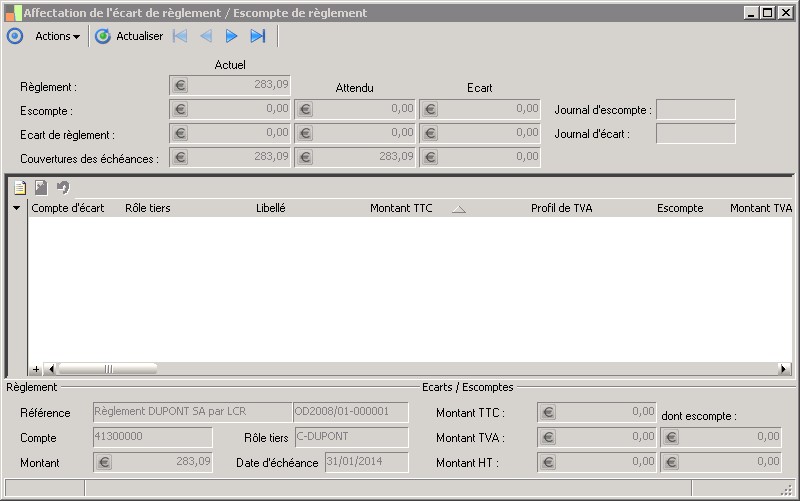Click the Journal d'écart field
Image resolution: width=800 pixels, height=501 pixels.
pyautogui.click(x=695, y=133)
